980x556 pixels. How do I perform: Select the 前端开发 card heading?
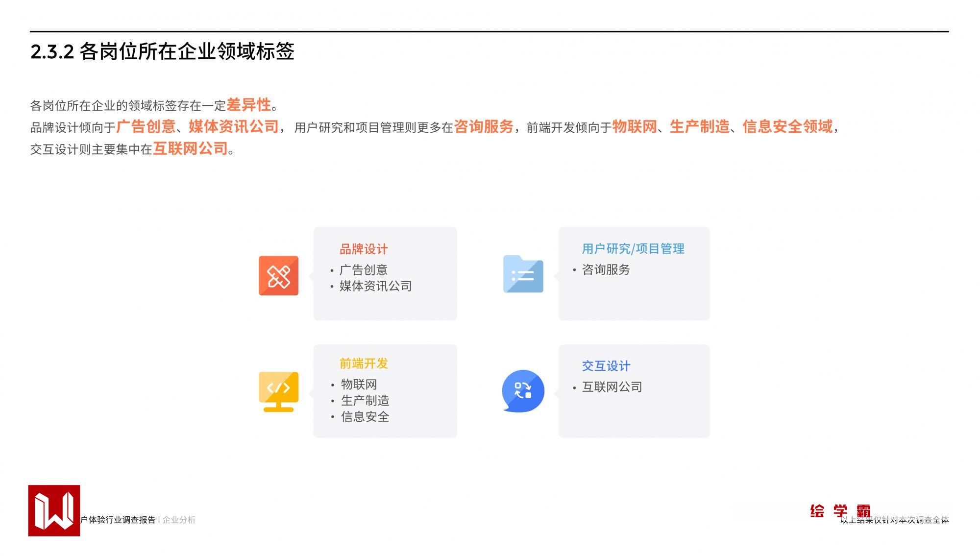[x=364, y=363]
